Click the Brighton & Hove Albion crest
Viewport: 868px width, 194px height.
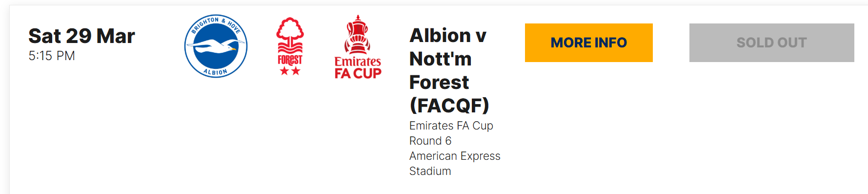click(x=216, y=46)
